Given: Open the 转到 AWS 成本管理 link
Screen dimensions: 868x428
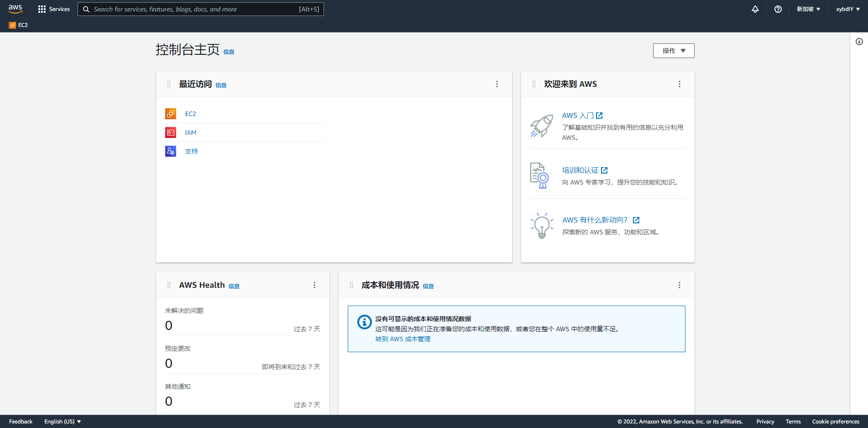Looking at the screenshot, I should coord(403,339).
